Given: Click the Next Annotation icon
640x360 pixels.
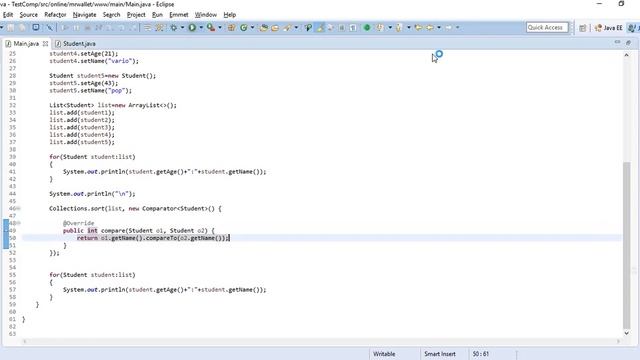Looking at the screenshot, I should pyautogui.click(x=380, y=27).
